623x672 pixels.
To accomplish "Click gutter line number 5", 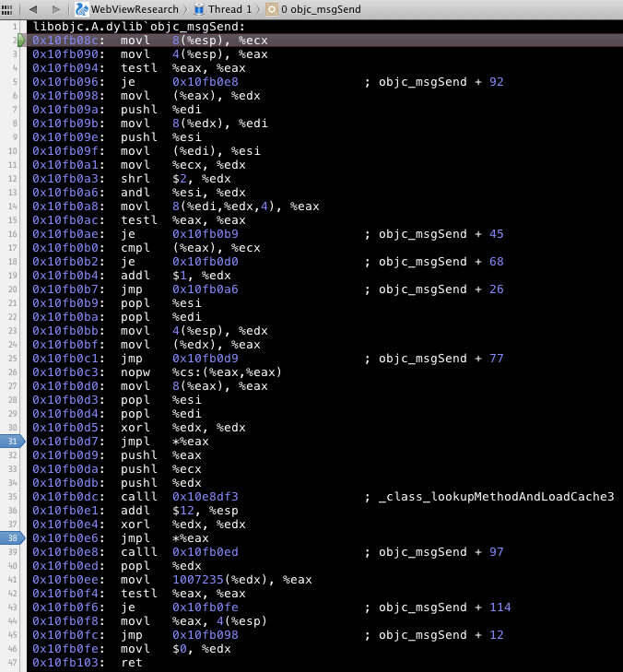I will click(x=15, y=82).
